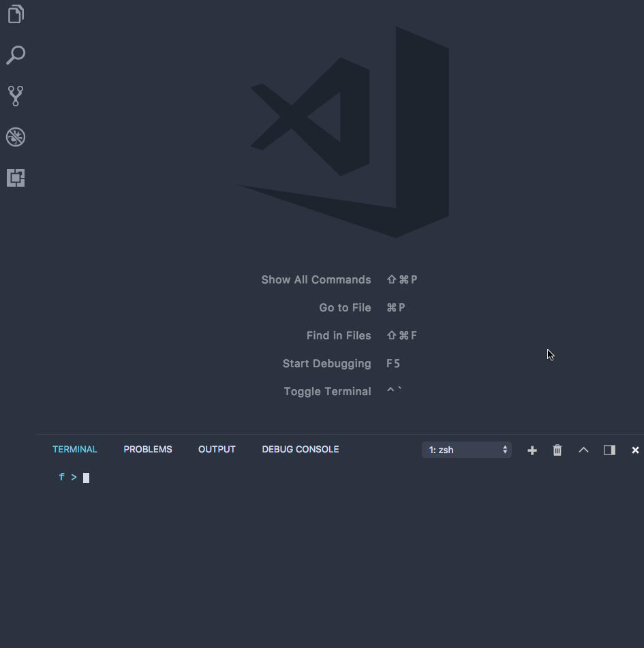This screenshot has width=644, height=648.
Task: Open the Search sidebar view
Action: point(16,55)
